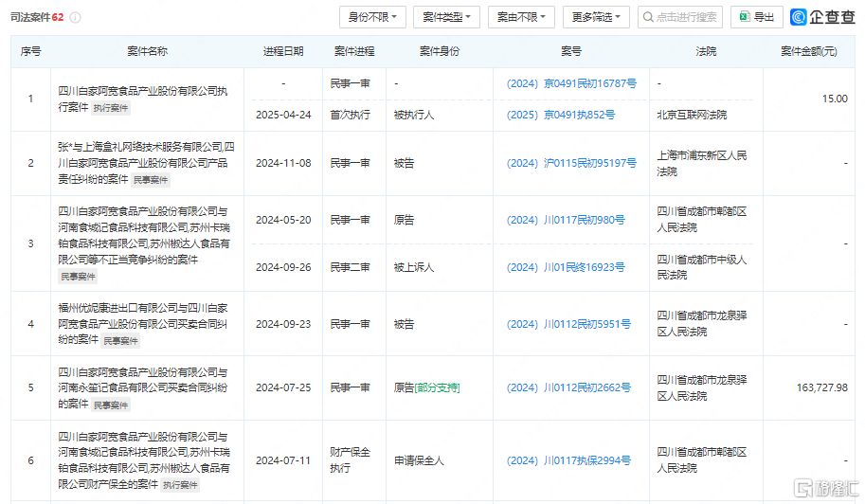Click the magnifier icon in search box
This screenshot has width=865, height=504.
[648, 18]
